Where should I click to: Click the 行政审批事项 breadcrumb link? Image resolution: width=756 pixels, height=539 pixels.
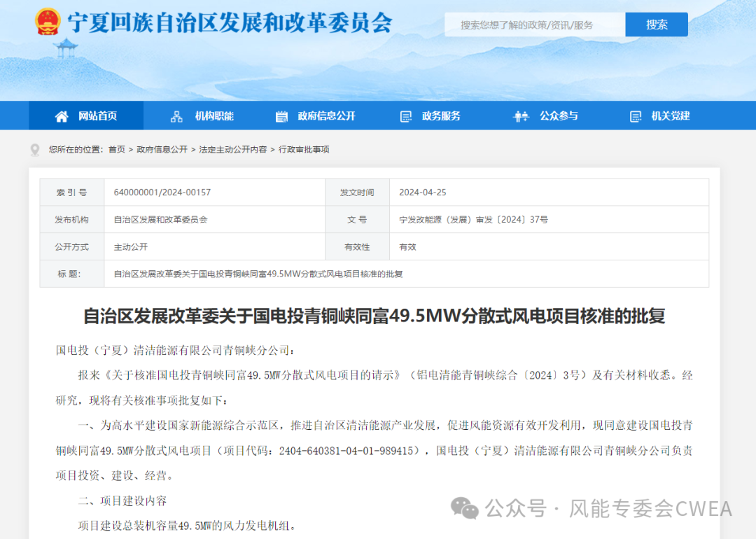(304, 150)
